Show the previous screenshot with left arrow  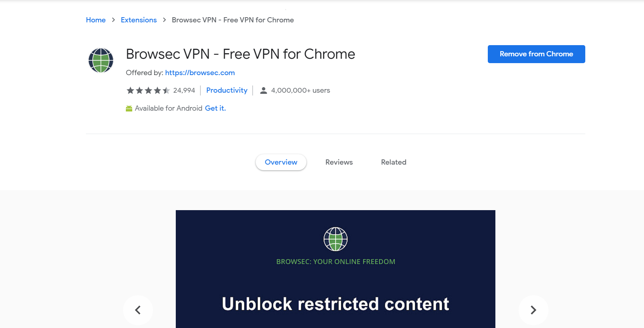coord(138,310)
